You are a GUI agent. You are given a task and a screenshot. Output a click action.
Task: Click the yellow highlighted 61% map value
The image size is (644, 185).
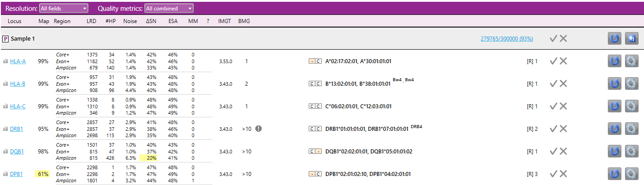[x=42, y=174]
